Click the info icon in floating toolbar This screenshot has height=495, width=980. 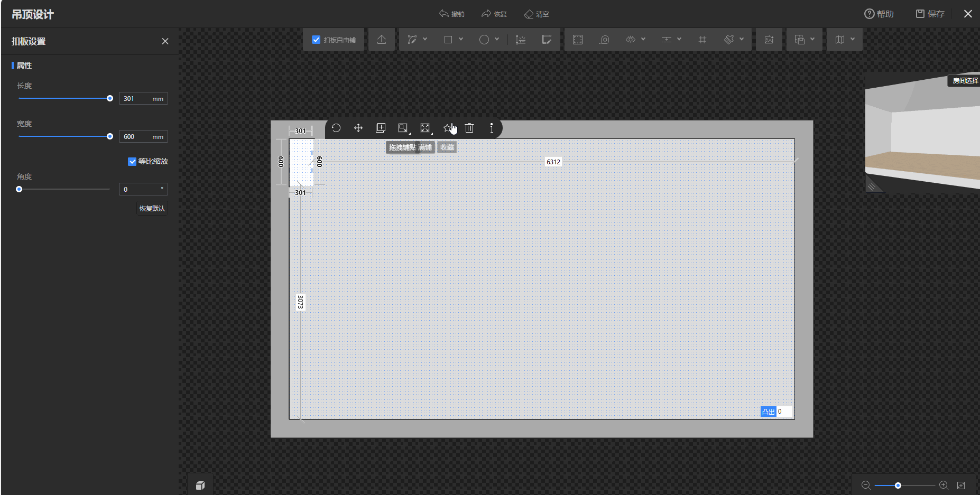(492, 128)
